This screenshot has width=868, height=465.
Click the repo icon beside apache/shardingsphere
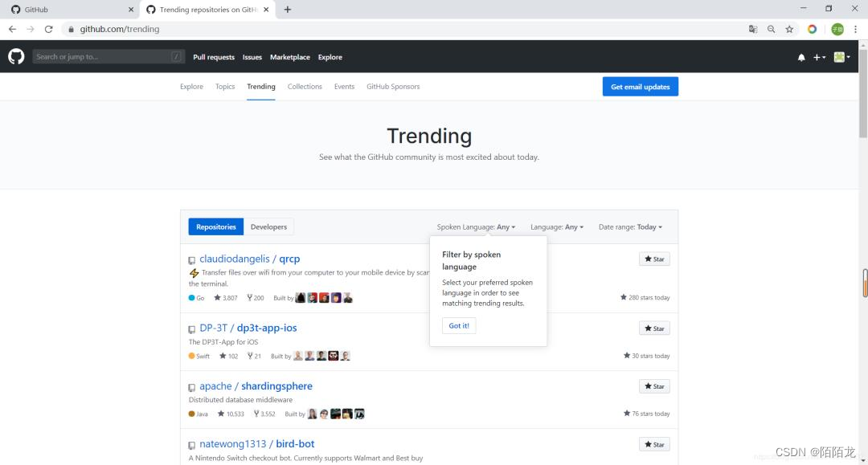point(191,388)
